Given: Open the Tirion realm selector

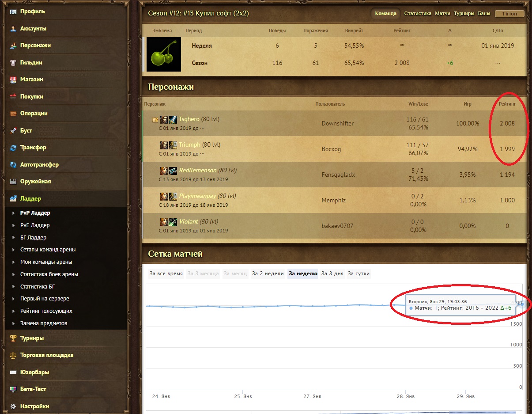Looking at the screenshot, I should coord(509,14).
